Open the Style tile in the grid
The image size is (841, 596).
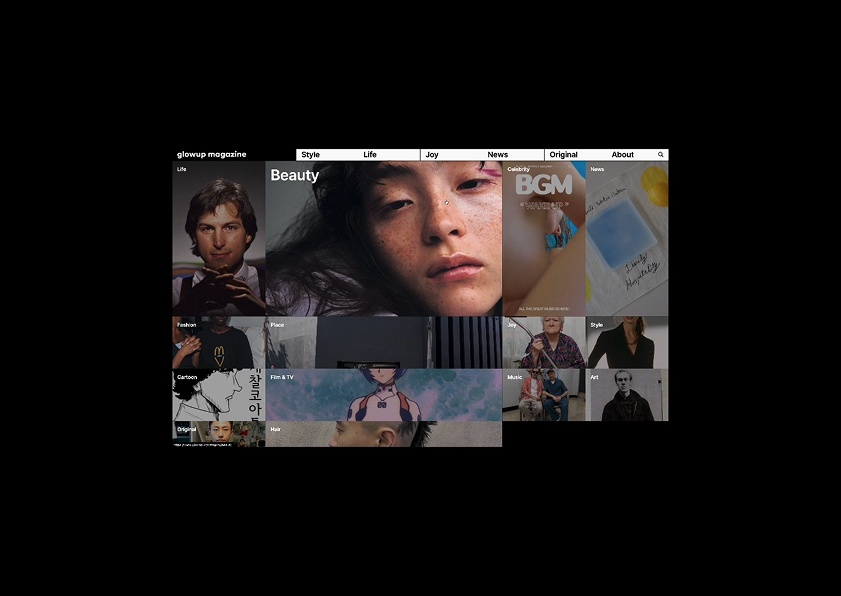click(627, 344)
